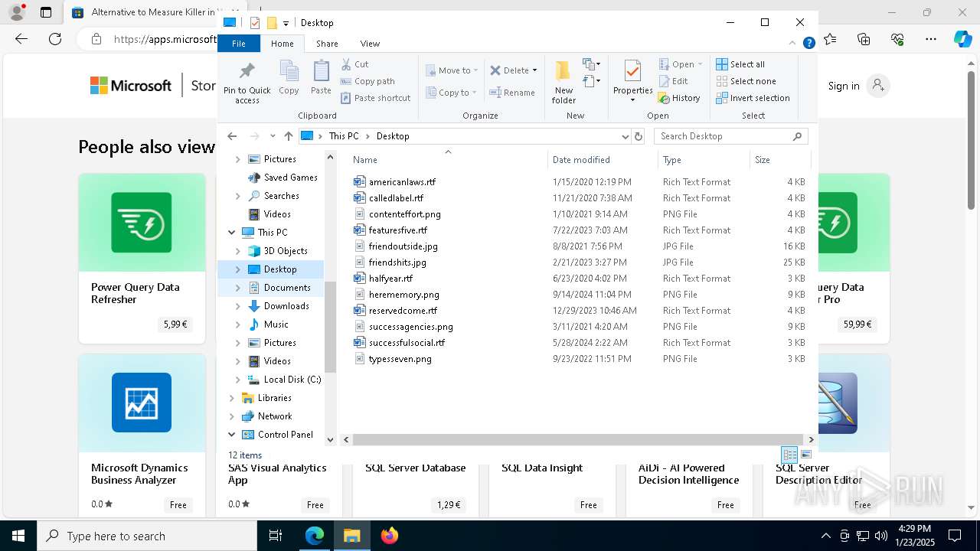
Task: Click the horizontal scrollbar in file list
Action: click(578, 440)
